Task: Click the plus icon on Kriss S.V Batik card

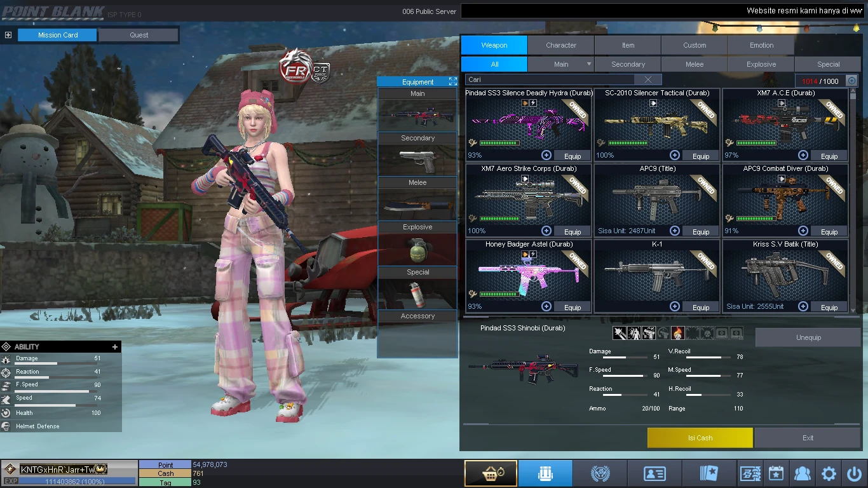Action: tap(803, 306)
